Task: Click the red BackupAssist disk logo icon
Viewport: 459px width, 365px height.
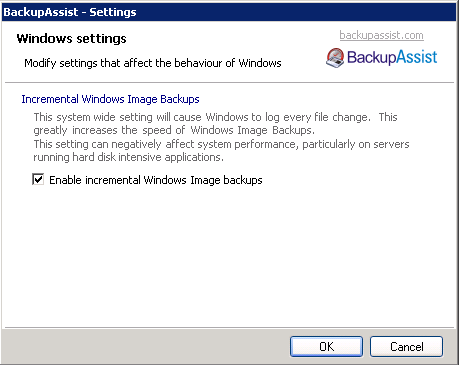Action: (x=335, y=58)
